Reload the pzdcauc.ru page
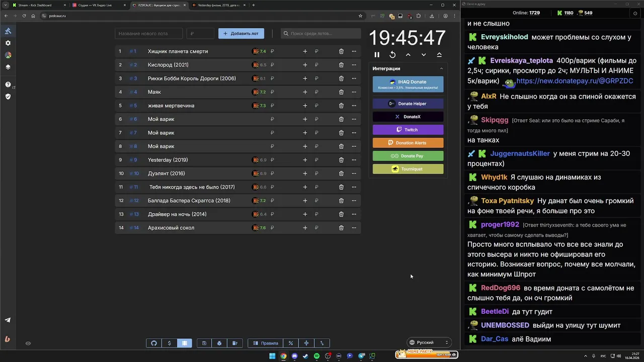The width and height of the screenshot is (644, 362). tap(24, 16)
